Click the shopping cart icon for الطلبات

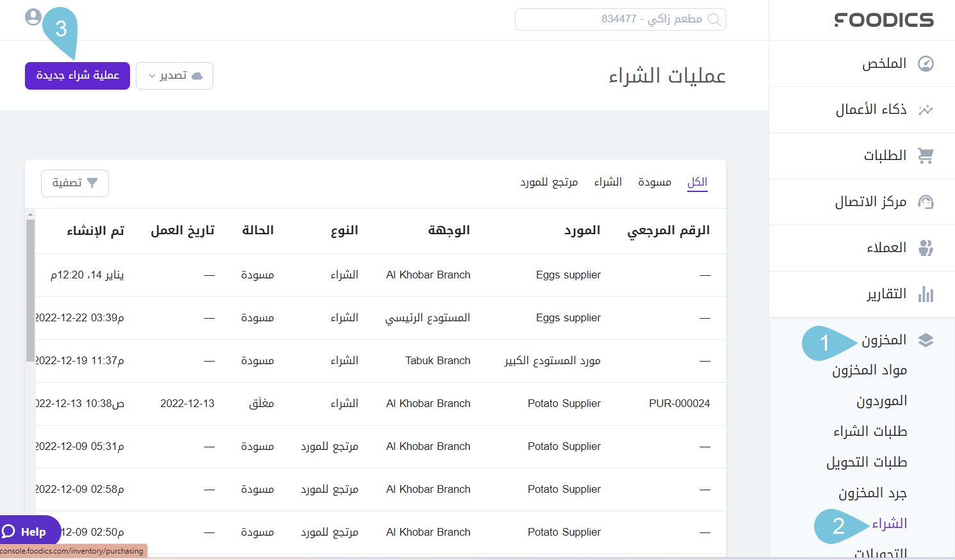(x=926, y=156)
